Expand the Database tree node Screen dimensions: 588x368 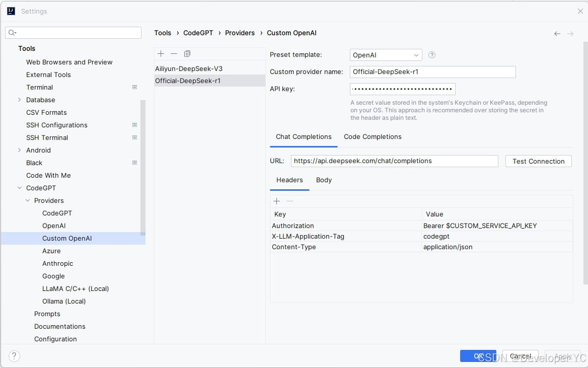(x=20, y=100)
